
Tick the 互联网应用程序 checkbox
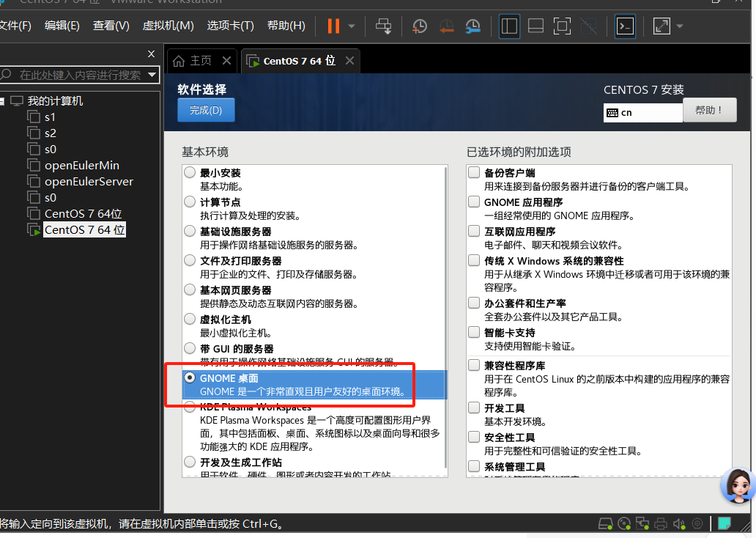pyautogui.click(x=475, y=231)
